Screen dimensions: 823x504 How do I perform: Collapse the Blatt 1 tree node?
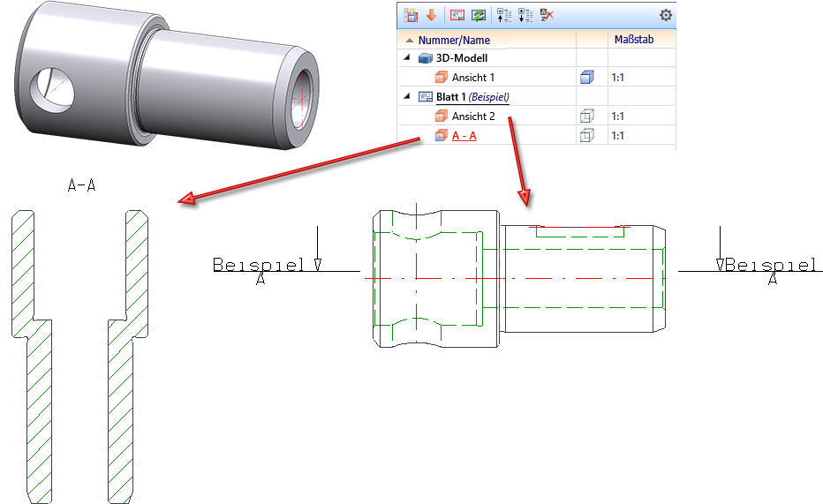tap(407, 97)
